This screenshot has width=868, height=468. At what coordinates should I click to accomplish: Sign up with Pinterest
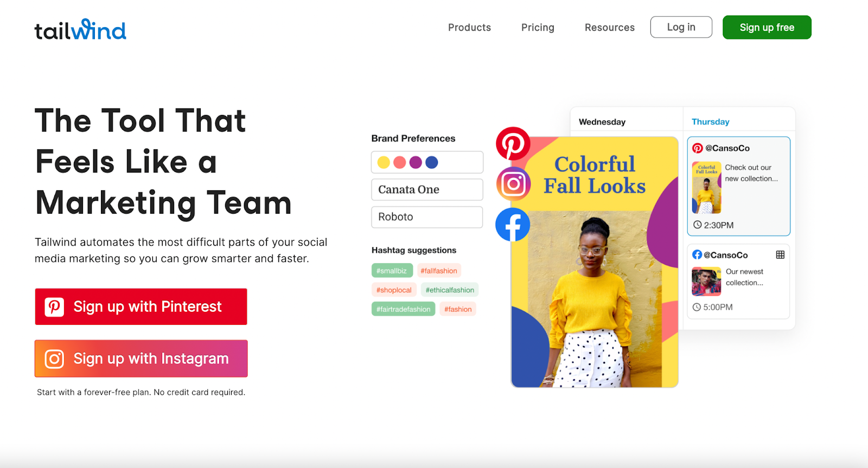(x=141, y=306)
